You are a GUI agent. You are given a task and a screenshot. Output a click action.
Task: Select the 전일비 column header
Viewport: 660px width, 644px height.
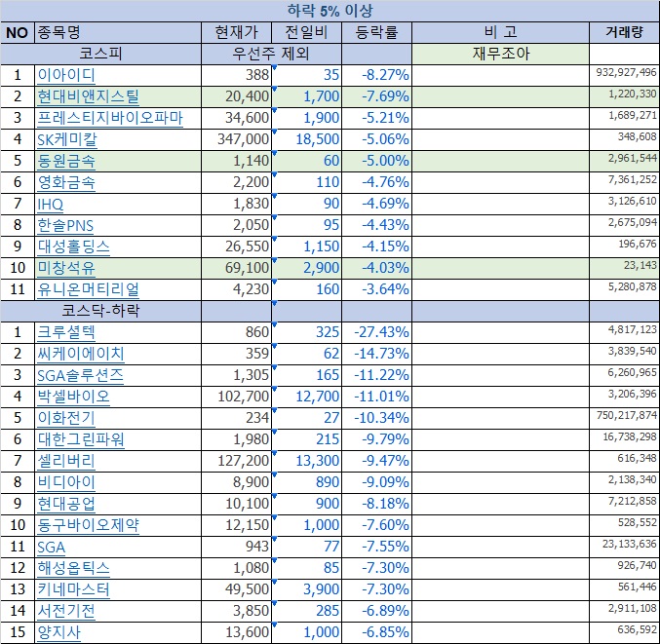[306, 32]
